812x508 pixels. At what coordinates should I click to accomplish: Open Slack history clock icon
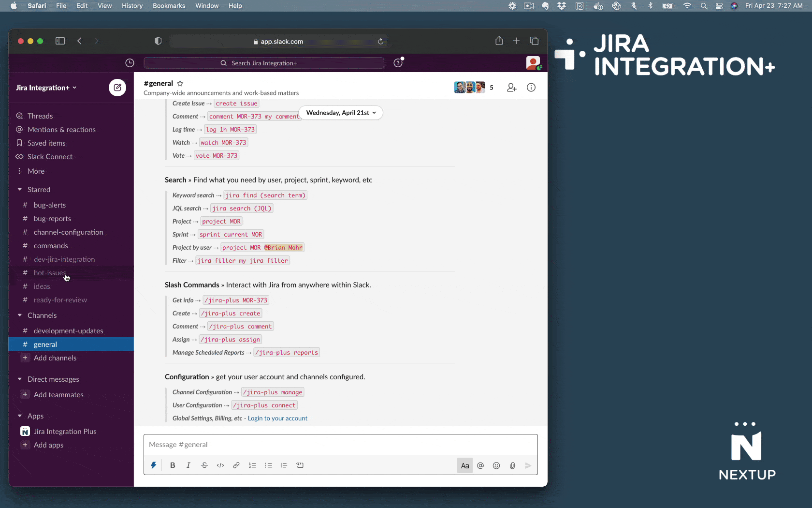point(130,63)
